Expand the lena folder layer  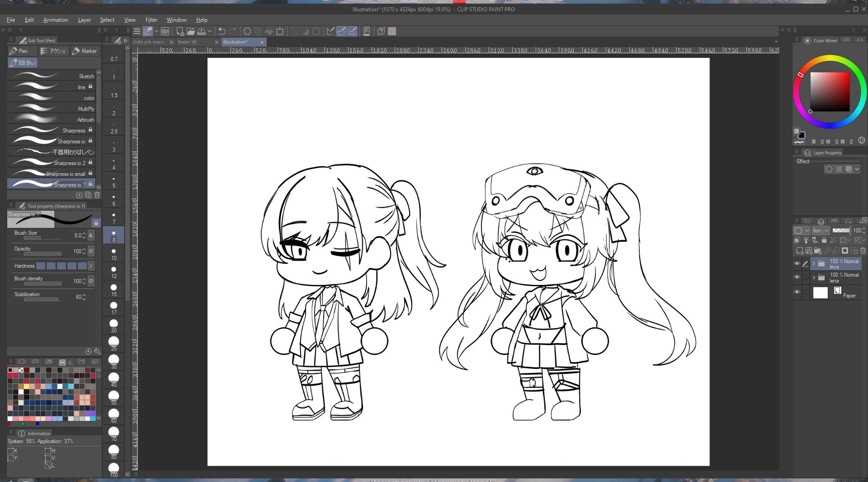click(814, 277)
